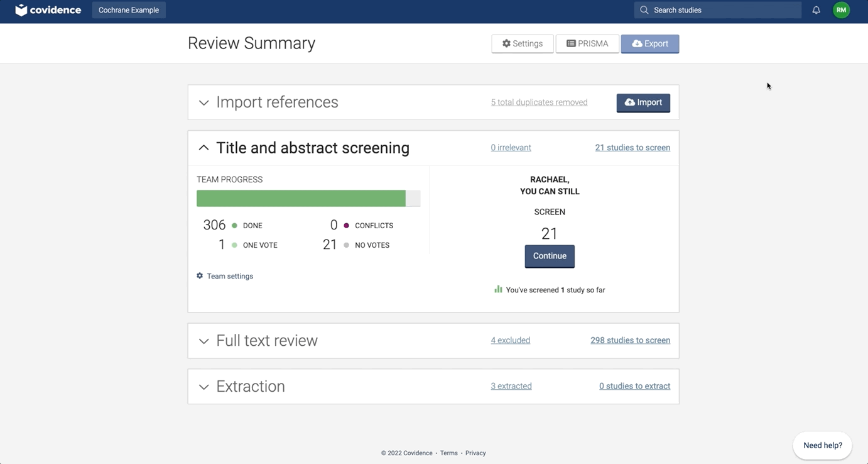
Task: Open the Settings button with gear
Action: 522,43
